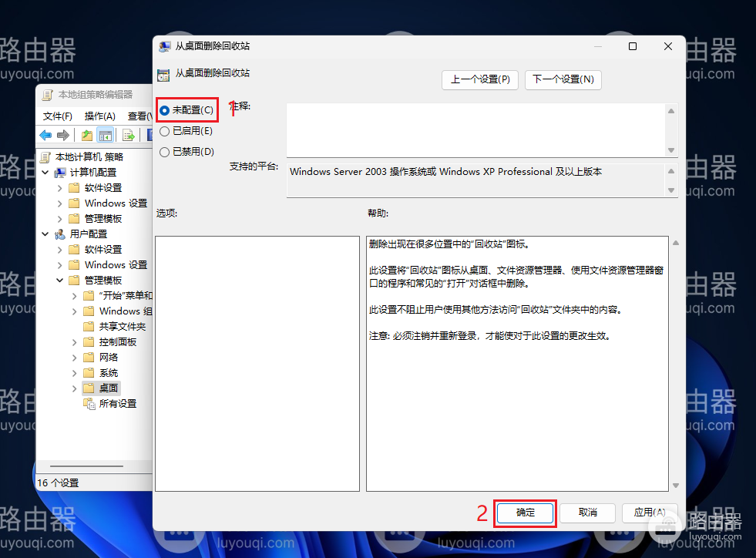The height and width of the screenshot is (558, 756).
Task: Toggle the show/hide console tree toolbar icon
Action: coord(105,136)
